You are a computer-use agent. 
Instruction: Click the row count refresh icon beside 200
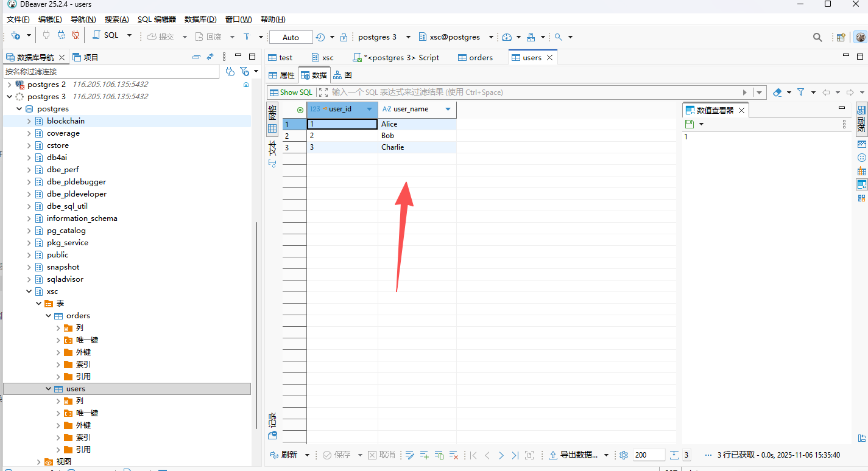(674, 455)
